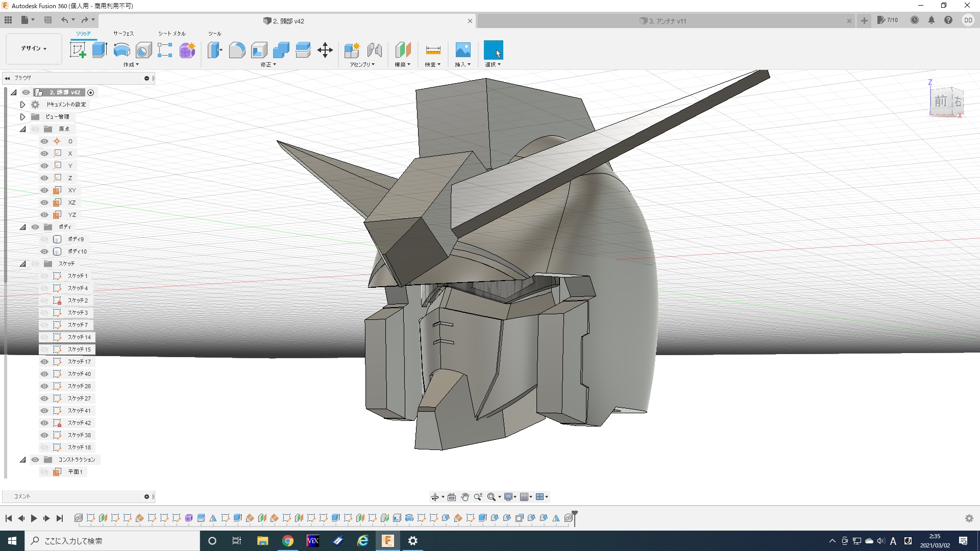Screen dimensions: 980x551
Task: Open the Joint tool in Assembly
Action: click(x=375, y=50)
